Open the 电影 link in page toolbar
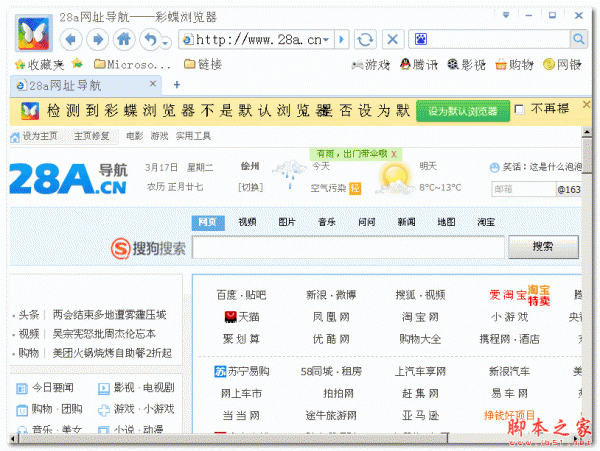 [135, 136]
